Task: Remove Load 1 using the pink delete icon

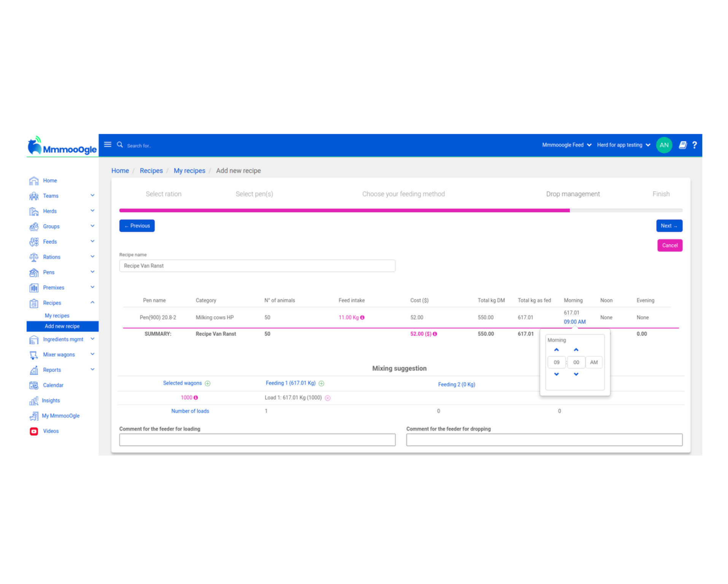Action: pyautogui.click(x=327, y=398)
